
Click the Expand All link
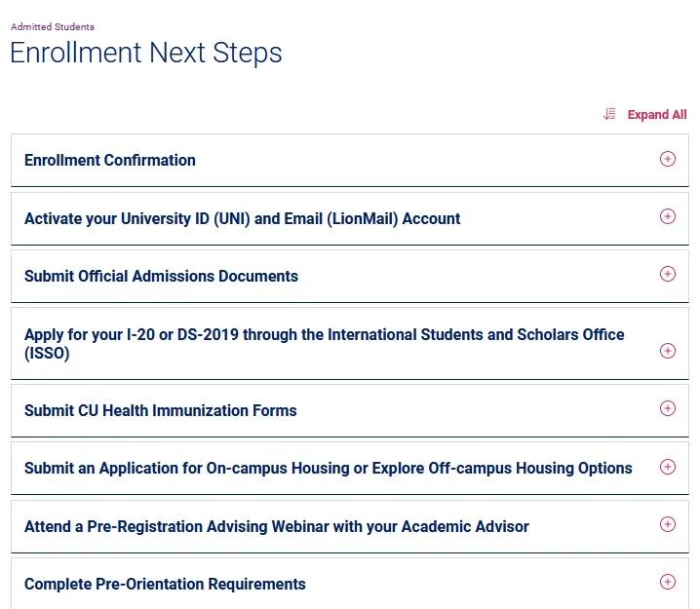point(657,115)
